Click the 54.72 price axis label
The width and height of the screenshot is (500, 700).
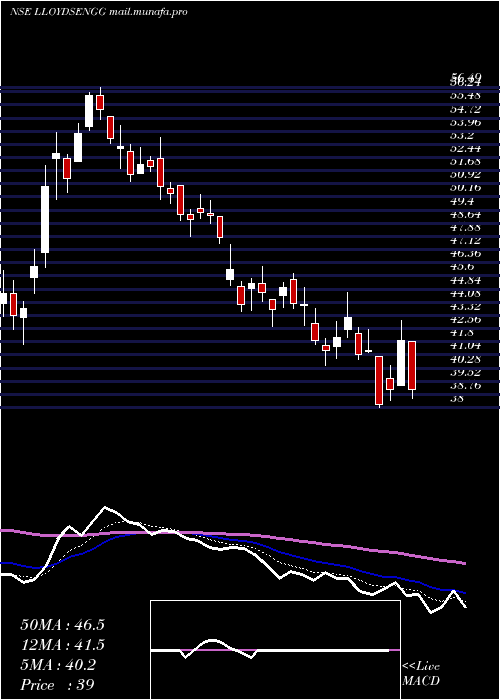click(465, 108)
